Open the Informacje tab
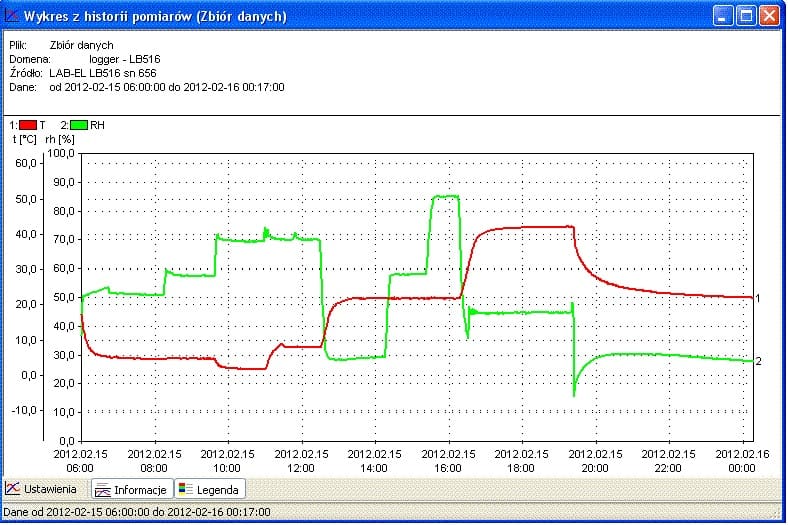Viewport: 788px width, 525px height. coord(132,489)
